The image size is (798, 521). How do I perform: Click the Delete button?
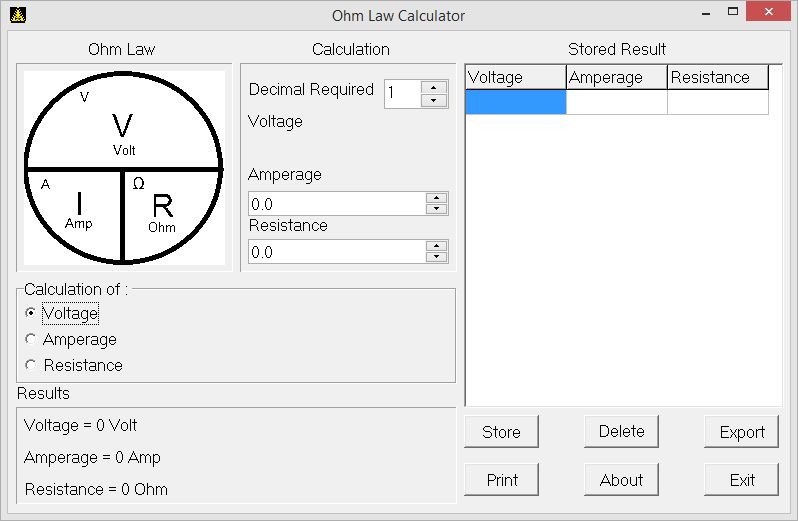[621, 431]
